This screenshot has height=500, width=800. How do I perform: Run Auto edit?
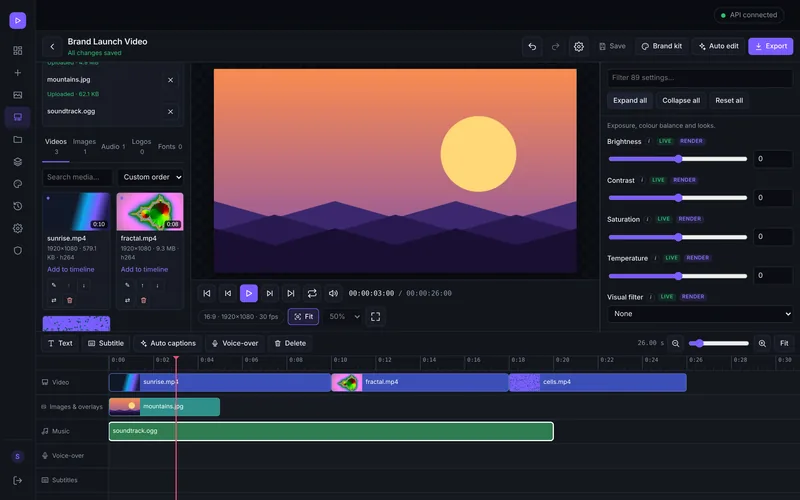pos(718,46)
